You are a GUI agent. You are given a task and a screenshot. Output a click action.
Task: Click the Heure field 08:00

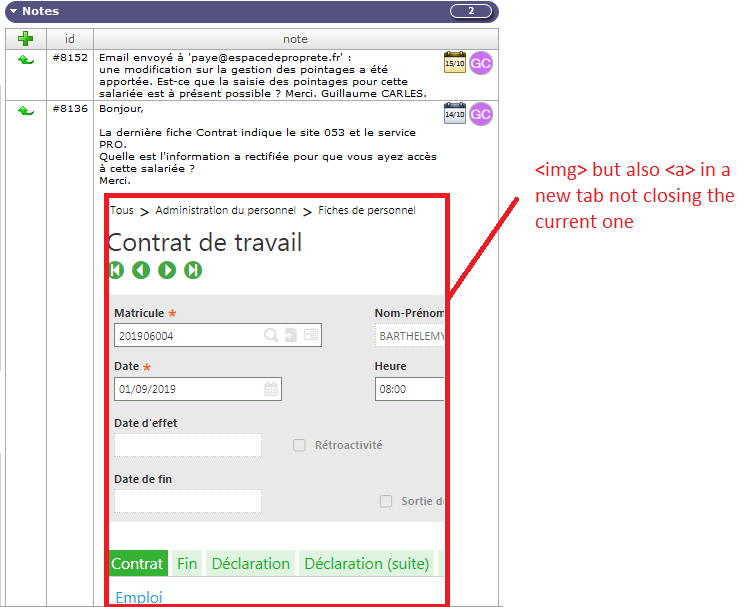[x=409, y=389]
